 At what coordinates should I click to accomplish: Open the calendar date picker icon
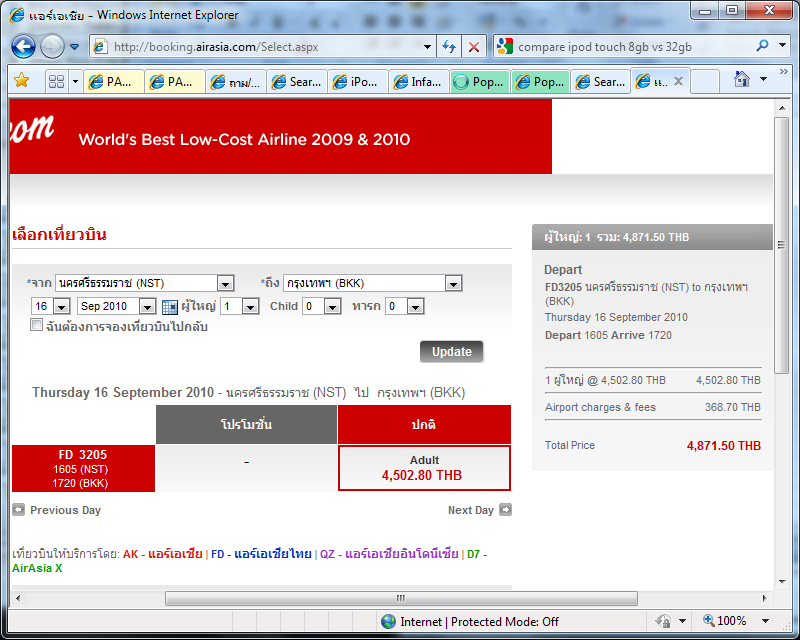(x=169, y=307)
